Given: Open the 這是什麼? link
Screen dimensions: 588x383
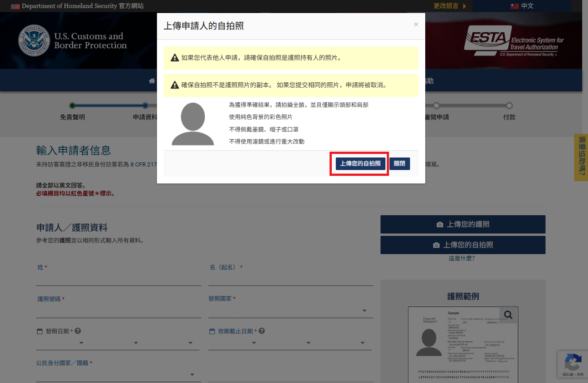Looking at the screenshot, I should tap(463, 258).
